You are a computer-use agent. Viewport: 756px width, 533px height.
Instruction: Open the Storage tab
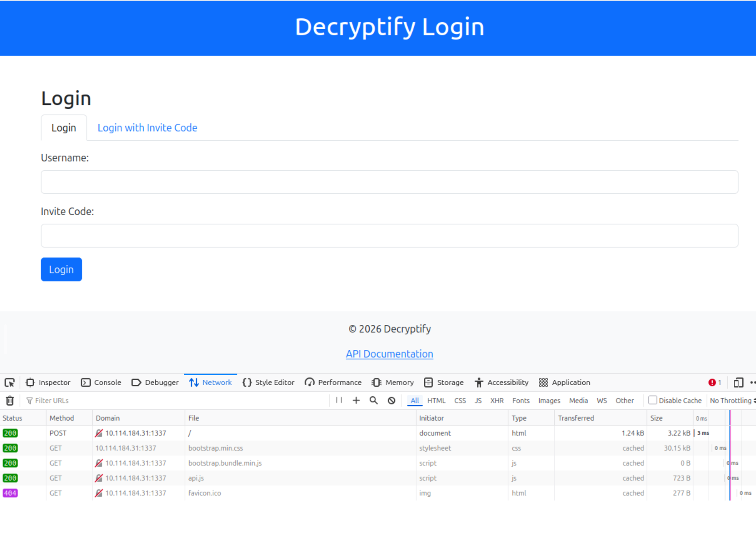point(444,382)
